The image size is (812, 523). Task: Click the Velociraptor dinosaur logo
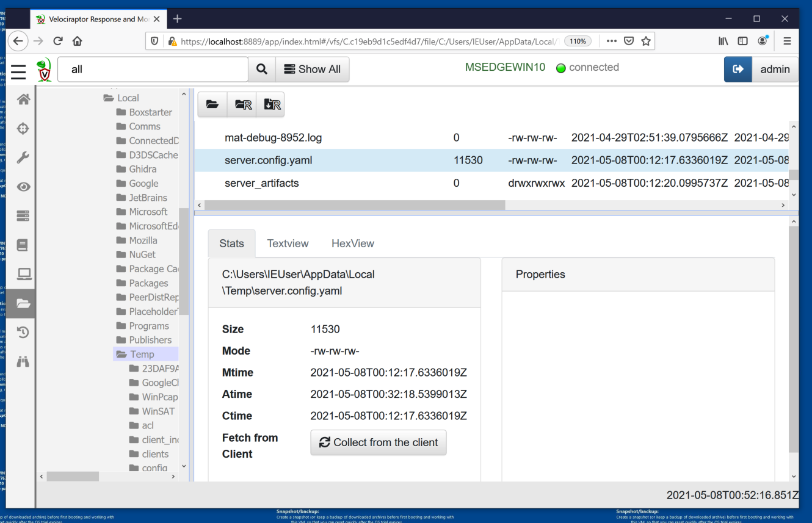[x=44, y=70]
